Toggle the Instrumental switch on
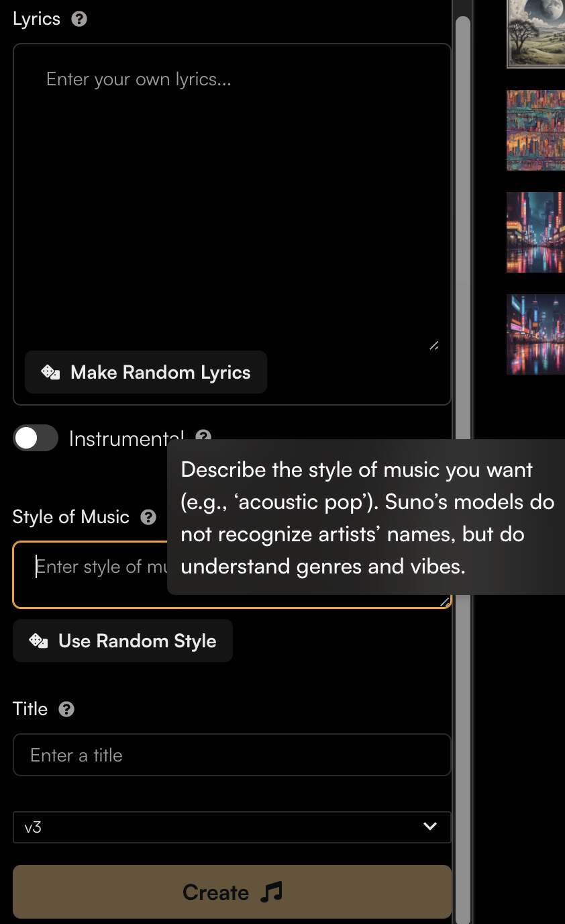The image size is (565, 924). pos(36,438)
